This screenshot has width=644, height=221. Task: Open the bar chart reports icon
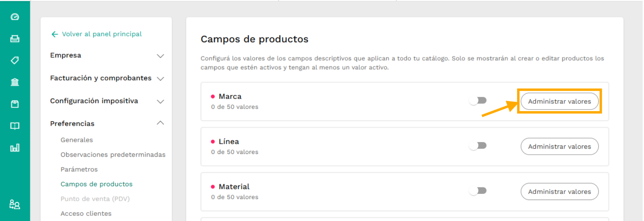pyautogui.click(x=15, y=148)
